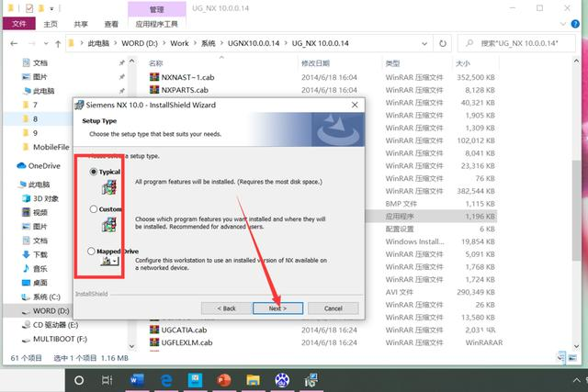
Task: Click the Back button in the wizard
Action: click(226, 308)
